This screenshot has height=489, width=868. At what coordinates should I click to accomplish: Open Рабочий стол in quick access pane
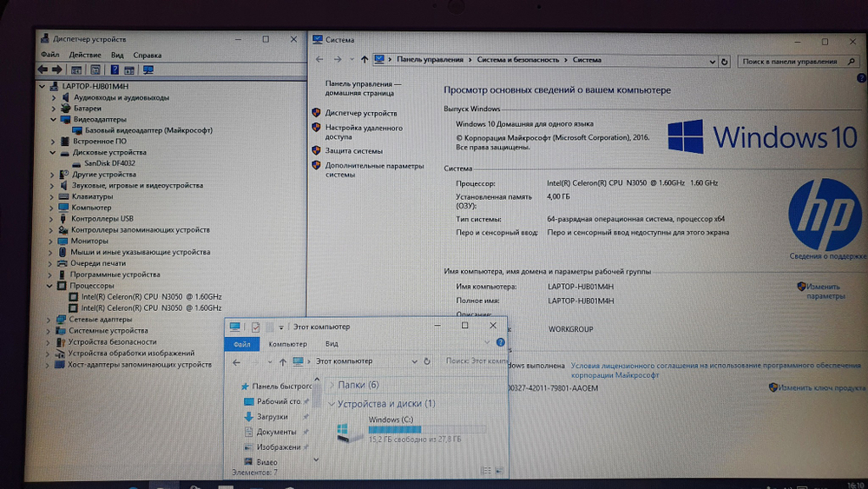(279, 401)
